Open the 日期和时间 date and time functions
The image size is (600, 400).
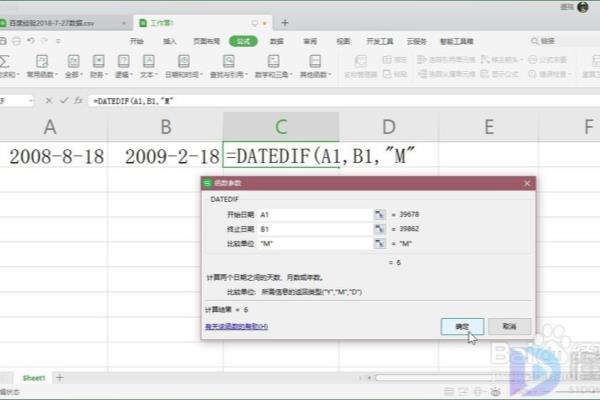[x=184, y=66]
